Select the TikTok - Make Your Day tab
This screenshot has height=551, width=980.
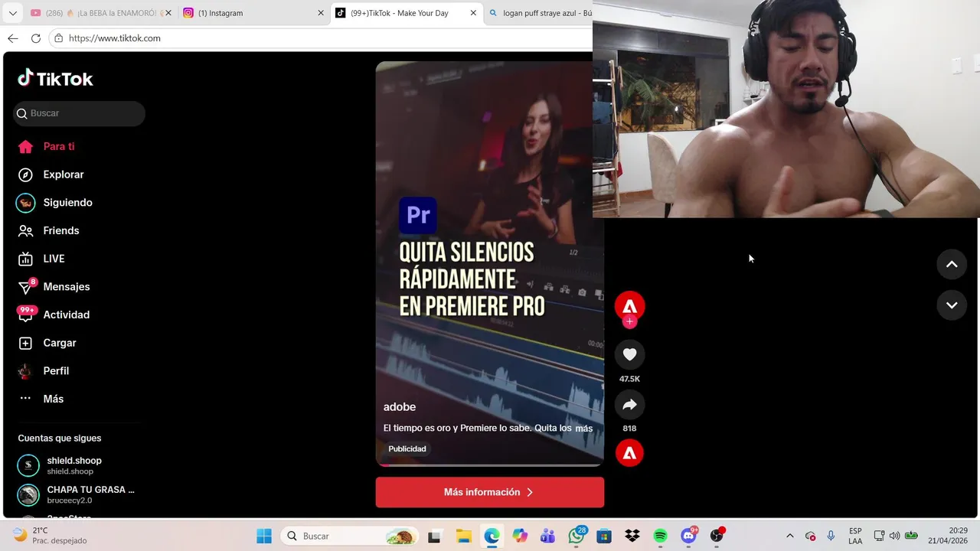click(407, 13)
